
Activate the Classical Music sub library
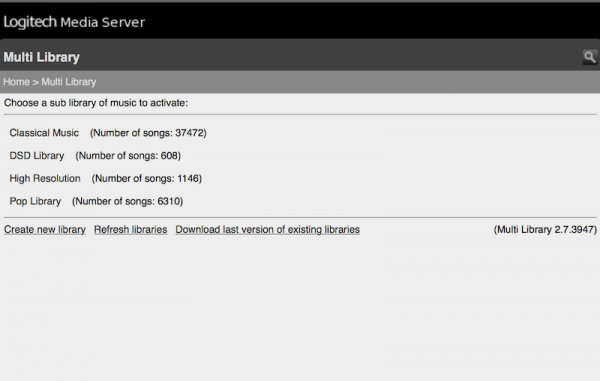[x=44, y=133]
